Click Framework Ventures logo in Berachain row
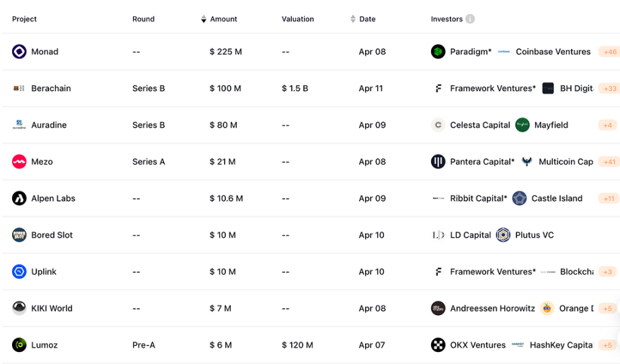The height and width of the screenshot is (364, 620). pyautogui.click(x=438, y=89)
